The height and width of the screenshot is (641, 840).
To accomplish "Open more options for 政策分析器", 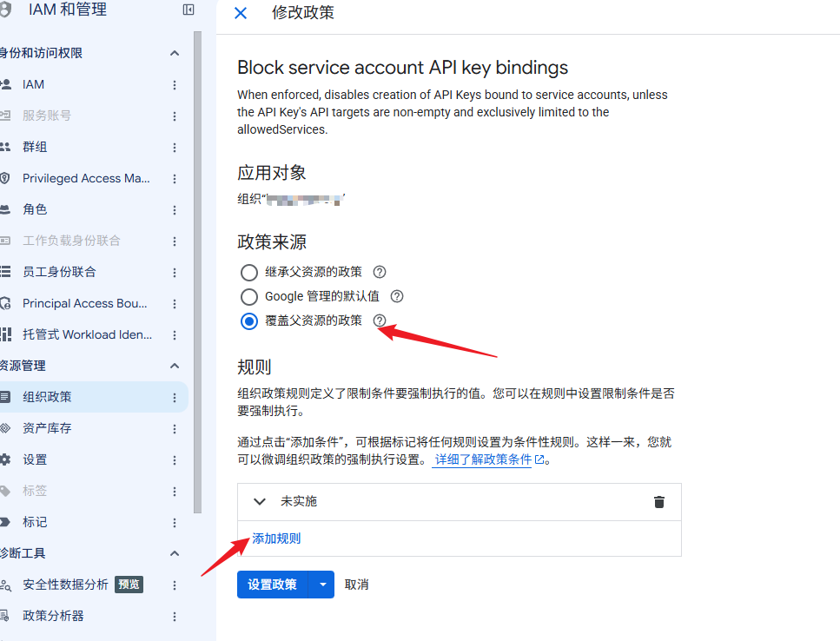I will (x=175, y=617).
